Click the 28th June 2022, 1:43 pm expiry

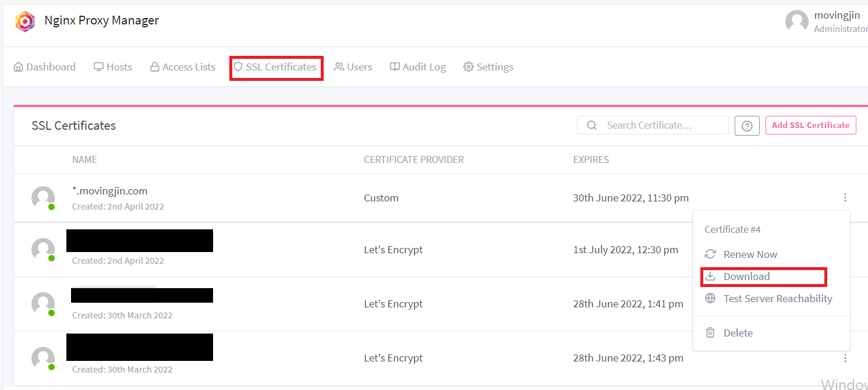[x=628, y=358]
